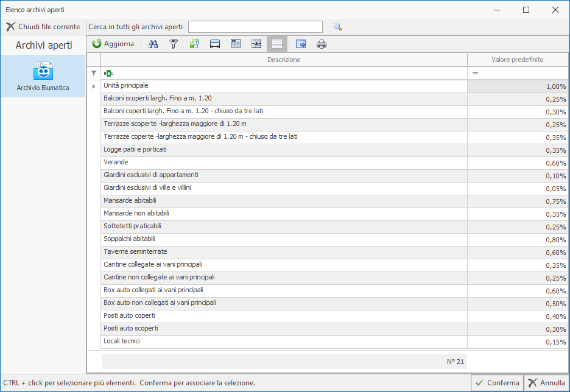Select Soppalchi abitabili
The height and width of the screenshot is (392, 570).
tap(284, 240)
